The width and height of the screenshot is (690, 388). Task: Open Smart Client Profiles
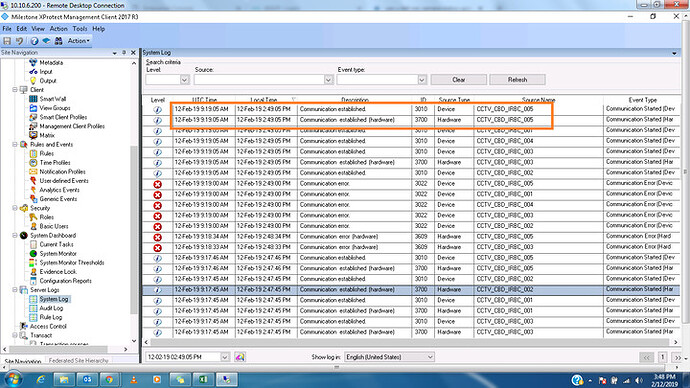(x=63, y=117)
